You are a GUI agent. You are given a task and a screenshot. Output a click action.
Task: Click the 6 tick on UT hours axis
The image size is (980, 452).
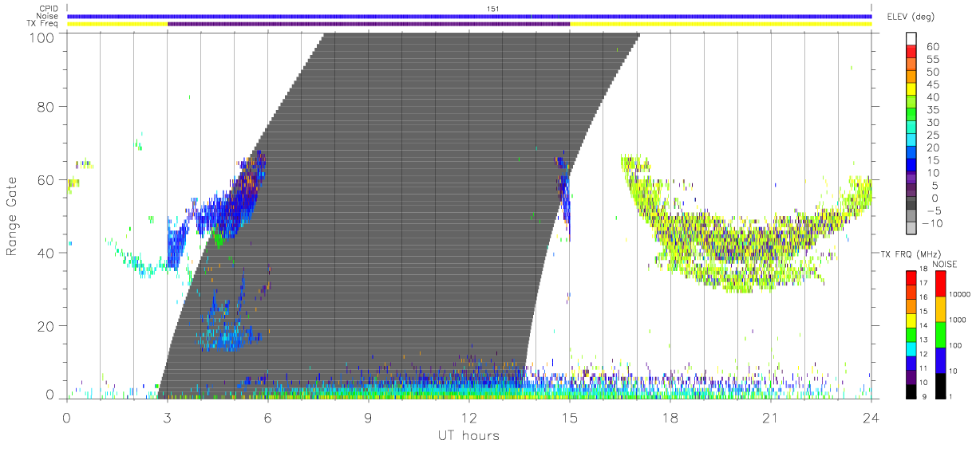click(x=268, y=416)
